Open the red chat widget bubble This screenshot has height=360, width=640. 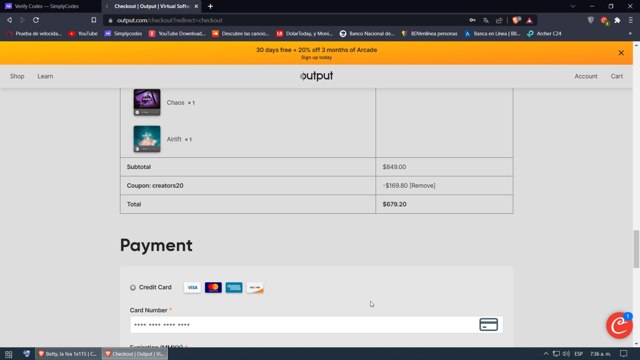coord(619,325)
